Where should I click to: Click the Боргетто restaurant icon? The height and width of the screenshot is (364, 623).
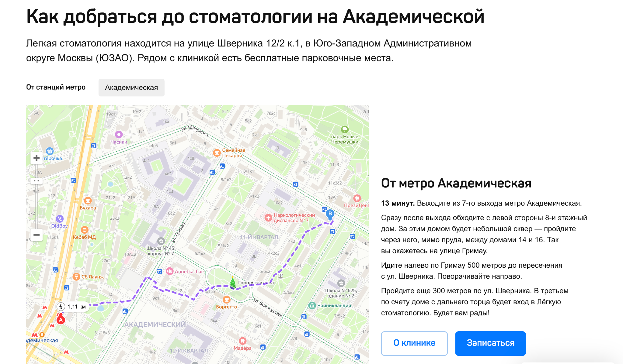226,300
